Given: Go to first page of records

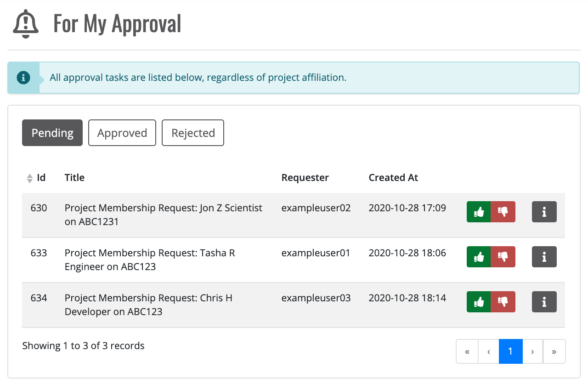Looking at the screenshot, I should (467, 351).
